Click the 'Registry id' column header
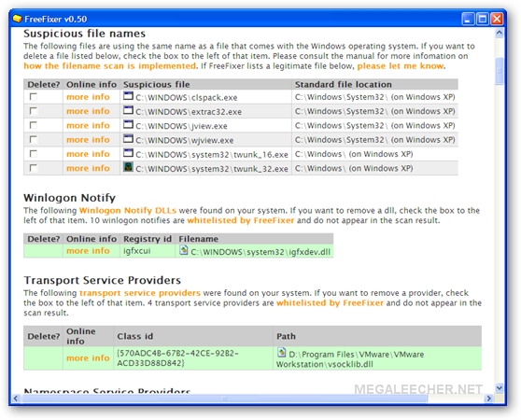This screenshot has width=521, height=420. (x=148, y=239)
